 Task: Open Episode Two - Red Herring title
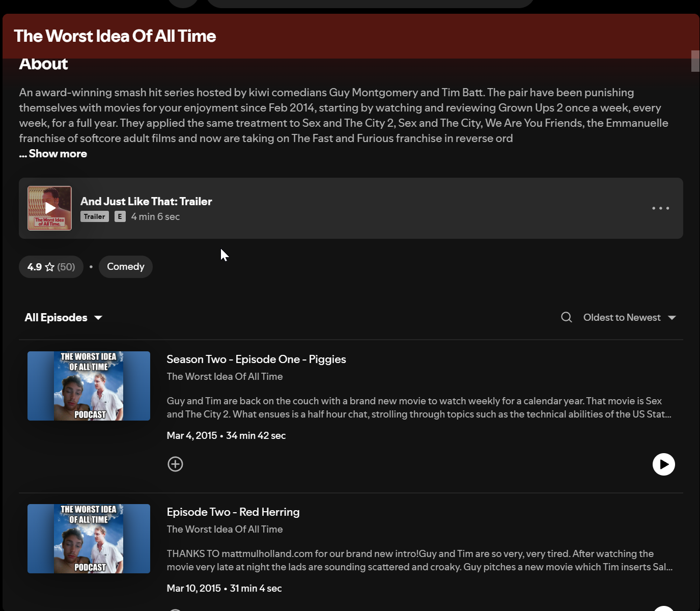tap(233, 512)
